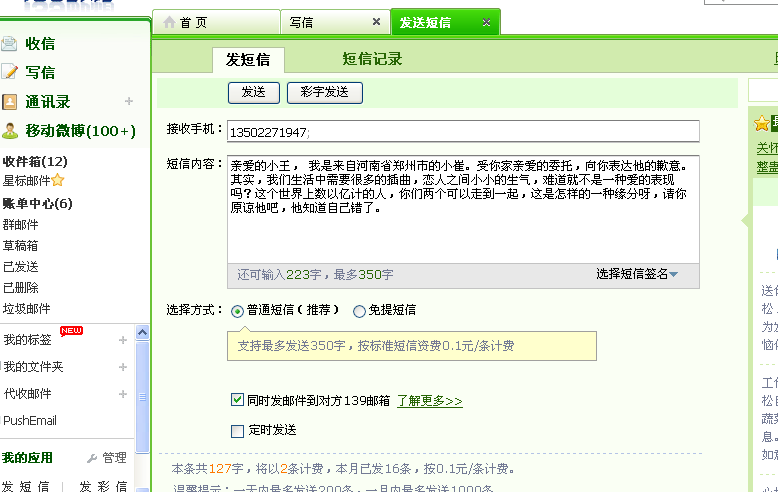
Task: Click the wrench icon beside 管理
Action: point(92,458)
